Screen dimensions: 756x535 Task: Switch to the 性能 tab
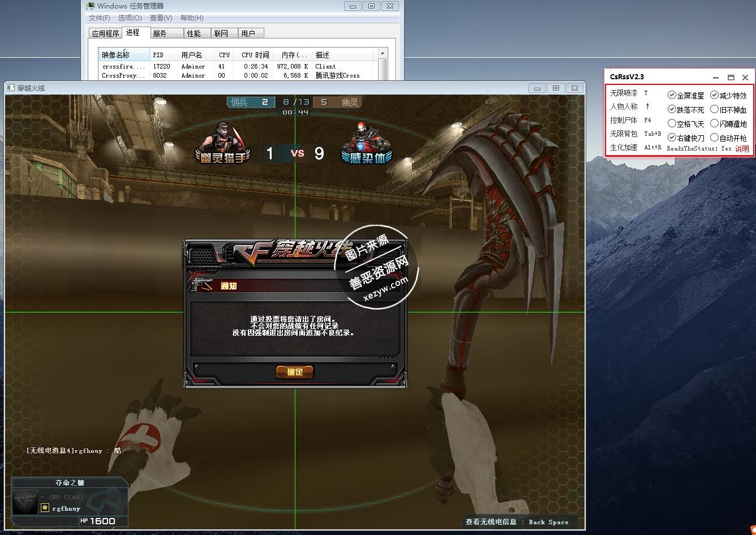[194, 33]
